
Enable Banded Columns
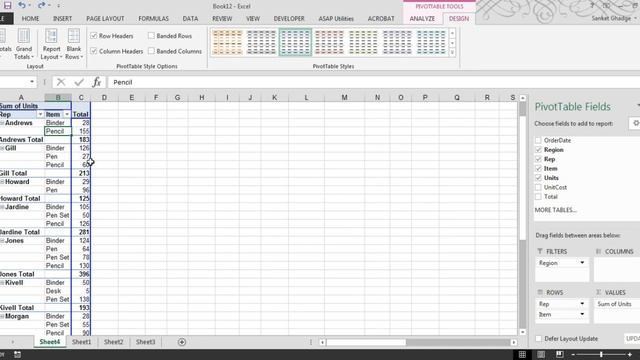[151, 51]
